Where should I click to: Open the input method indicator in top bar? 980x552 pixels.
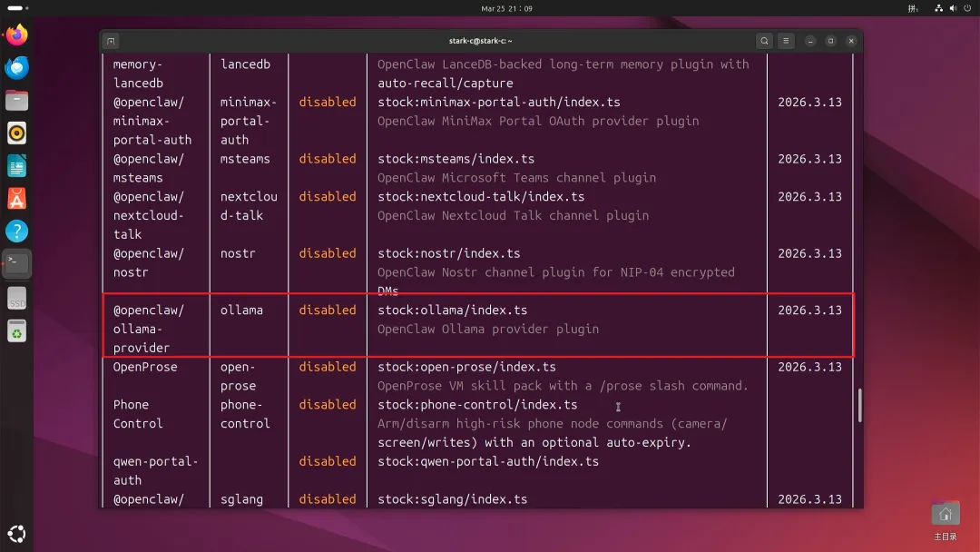tap(913, 8)
